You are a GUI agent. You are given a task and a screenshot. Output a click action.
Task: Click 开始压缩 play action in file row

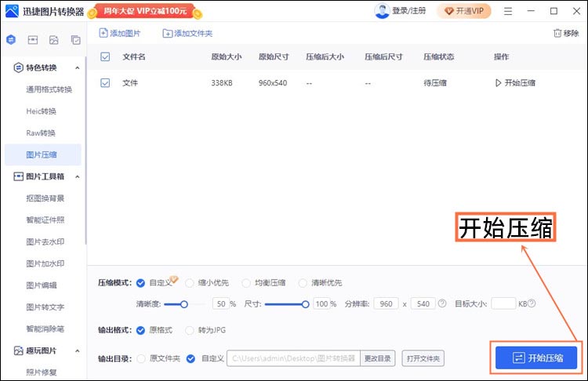(515, 83)
